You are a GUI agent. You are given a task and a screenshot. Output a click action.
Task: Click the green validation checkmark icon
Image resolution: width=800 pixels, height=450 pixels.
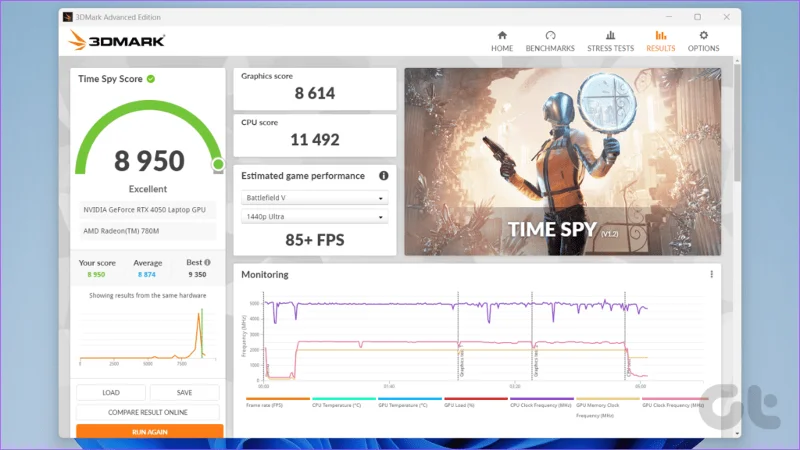[x=151, y=79]
